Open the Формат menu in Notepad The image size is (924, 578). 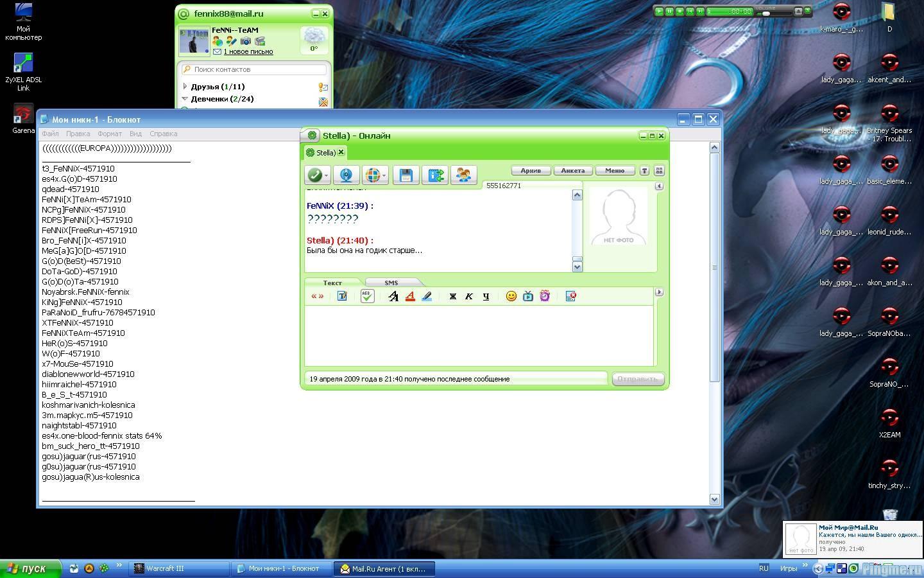pyautogui.click(x=110, y=134)
